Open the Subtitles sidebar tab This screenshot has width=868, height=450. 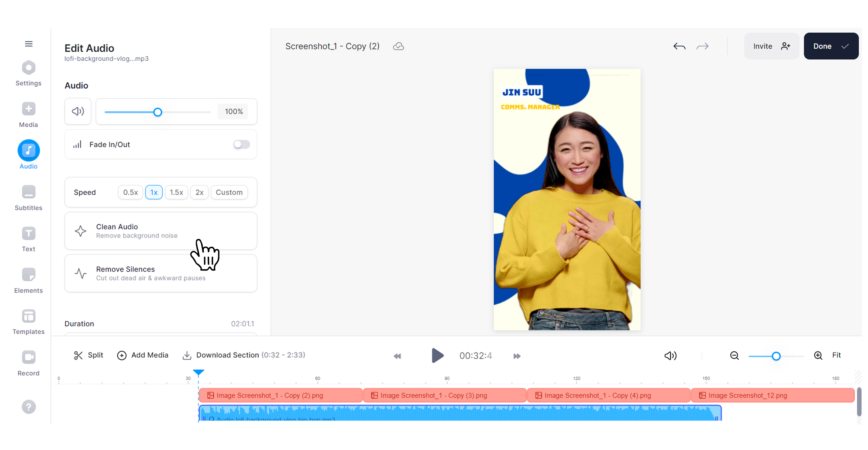point(29,198)
